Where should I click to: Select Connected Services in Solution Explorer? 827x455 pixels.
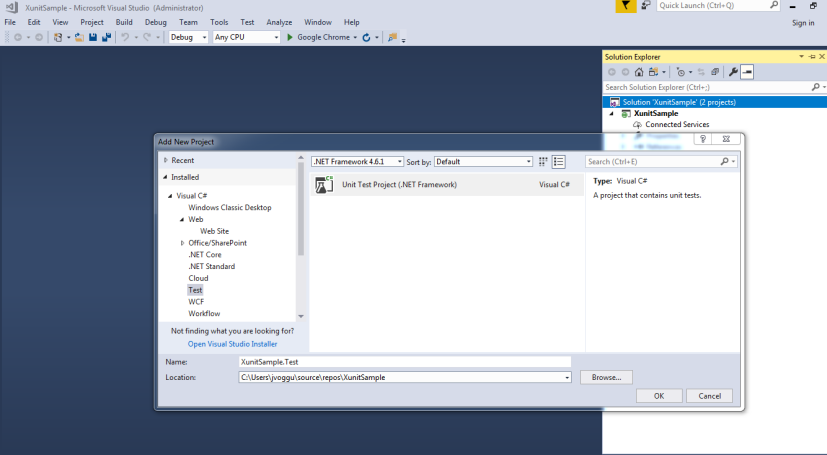[677, 124]
